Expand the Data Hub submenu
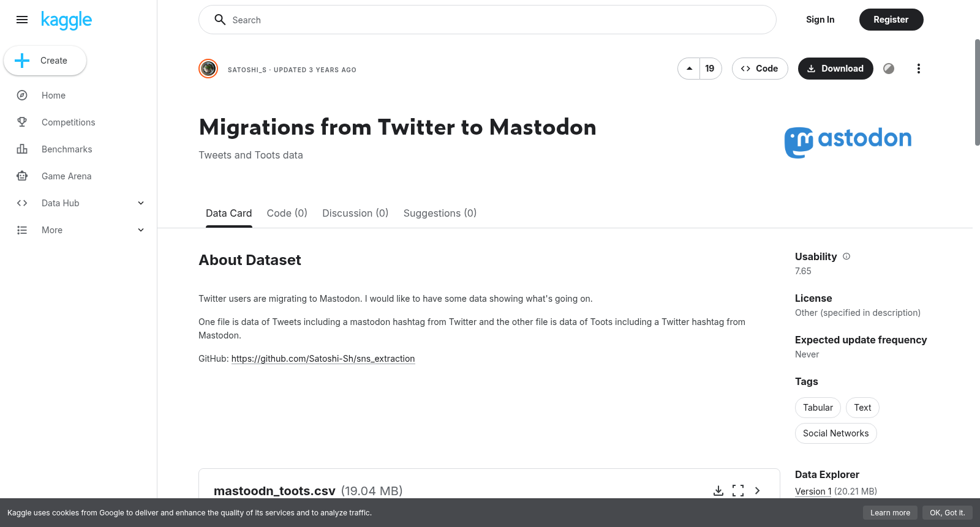Screen dimensions: 980x527 [141, 203]
